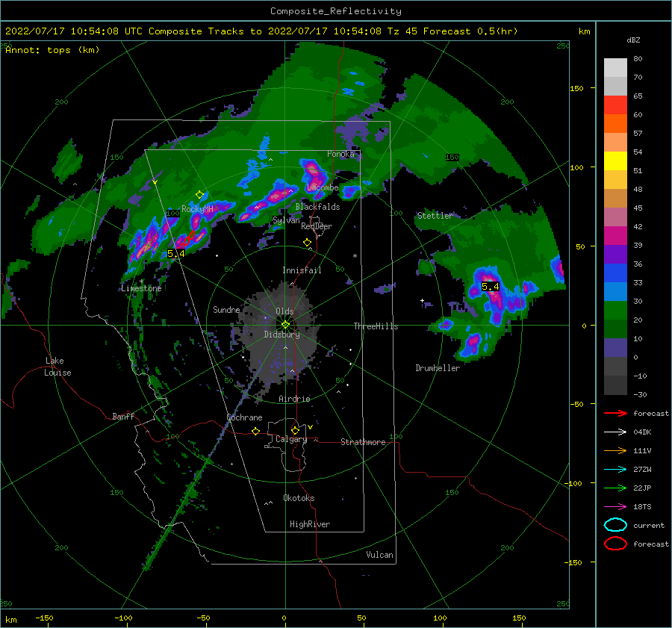Pick the red swatch between 65 and 60 dBZ

tap(615, 105)
